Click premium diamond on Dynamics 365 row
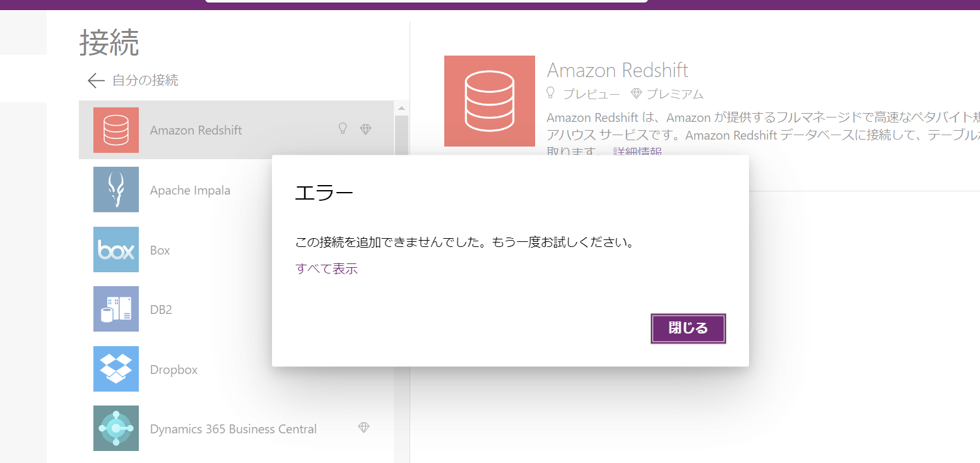The image size is (980, 463). [363, 428]
